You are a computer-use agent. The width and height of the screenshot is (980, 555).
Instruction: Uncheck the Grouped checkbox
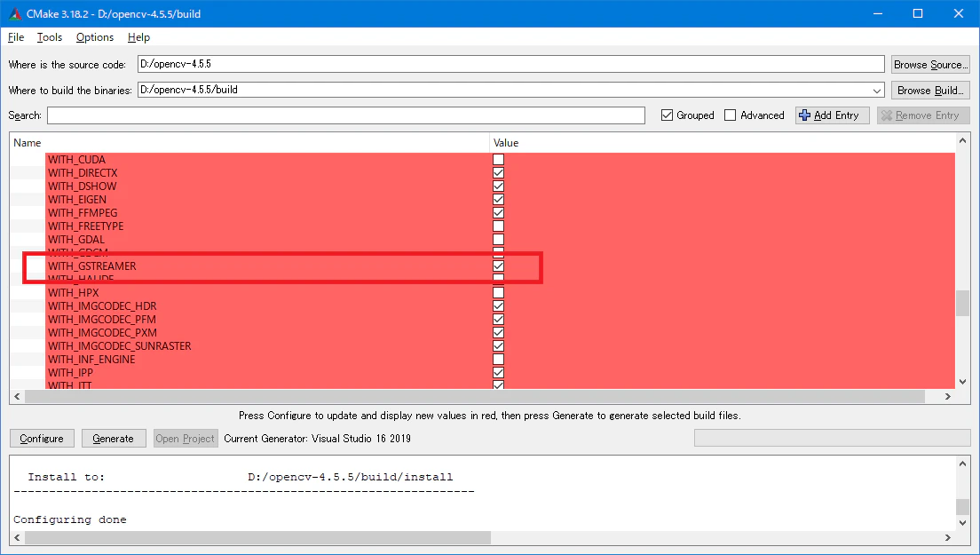click(x=667, y=115)
